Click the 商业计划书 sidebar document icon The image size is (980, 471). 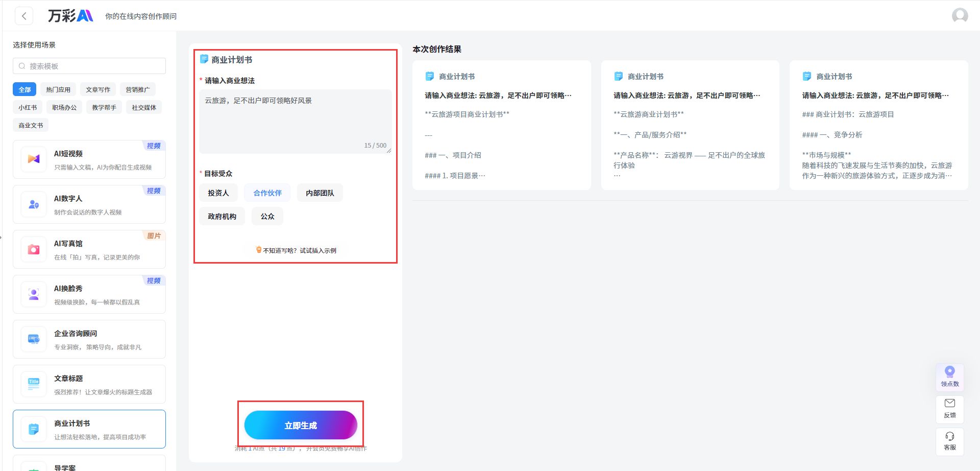pyautogui.click(x=34, y=429)
